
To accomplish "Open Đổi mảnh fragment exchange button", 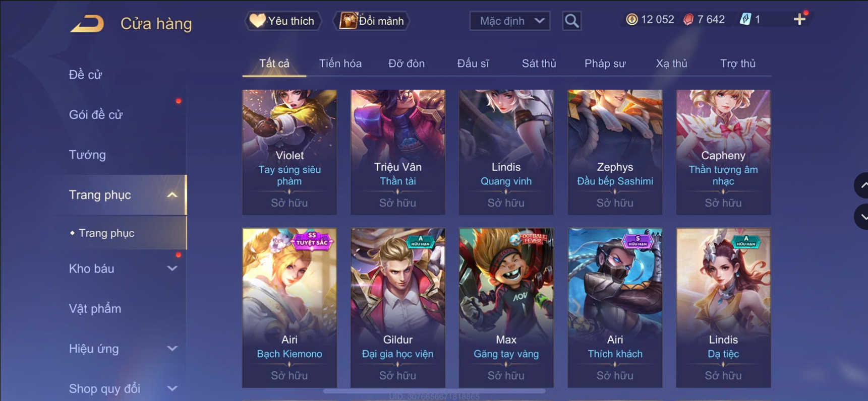I will pos(372,21).
